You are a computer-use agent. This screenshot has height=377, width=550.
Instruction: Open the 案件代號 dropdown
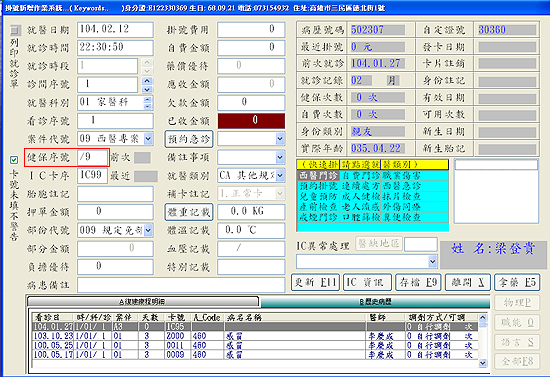(x=148, y=139)
